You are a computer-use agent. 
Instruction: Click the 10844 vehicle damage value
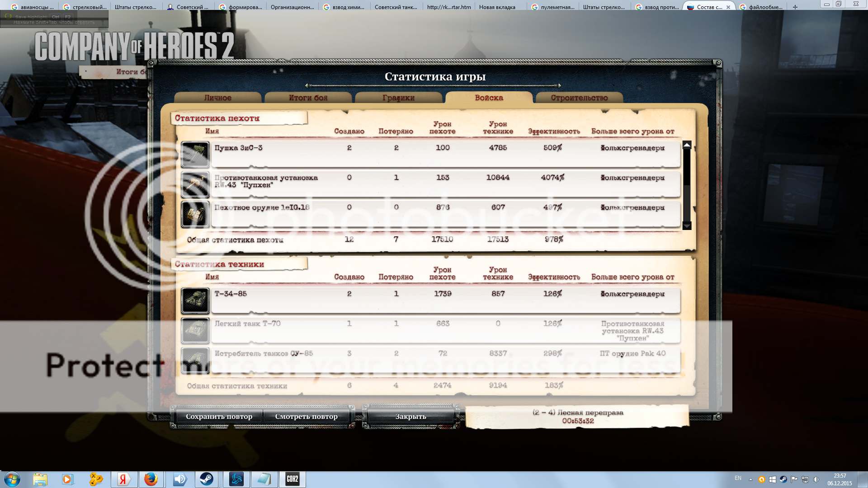(x=498, y=178)
